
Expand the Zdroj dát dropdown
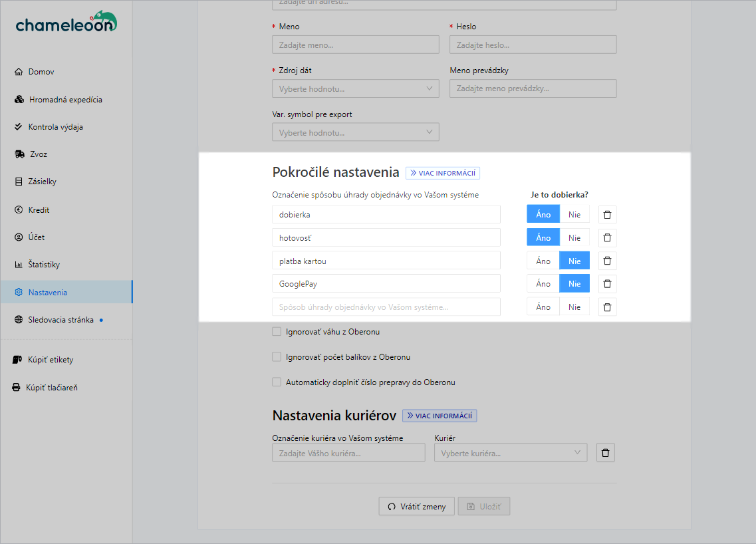pyautogui.click(x=355, y=88)
